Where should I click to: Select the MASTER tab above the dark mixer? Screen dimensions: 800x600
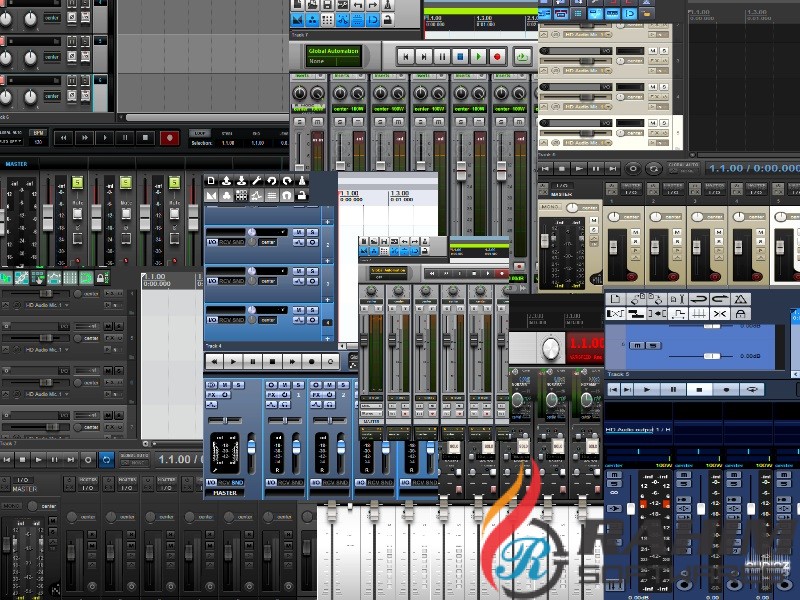(x=16, y=164)
